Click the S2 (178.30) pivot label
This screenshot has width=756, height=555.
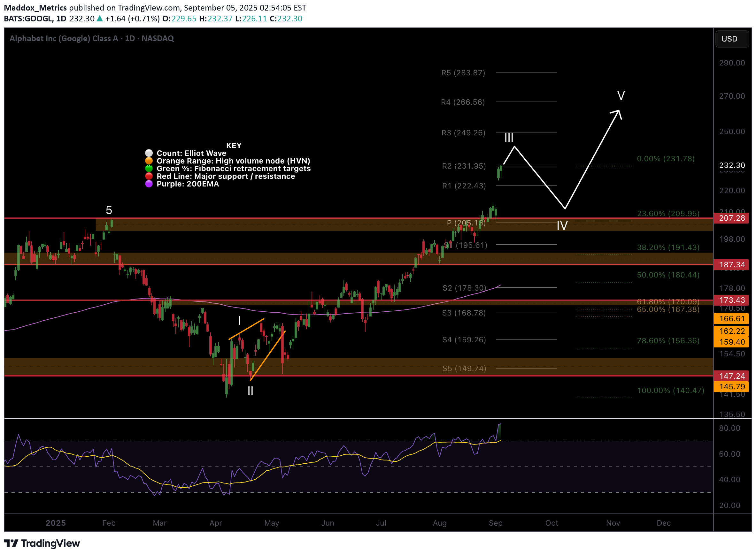464,288
